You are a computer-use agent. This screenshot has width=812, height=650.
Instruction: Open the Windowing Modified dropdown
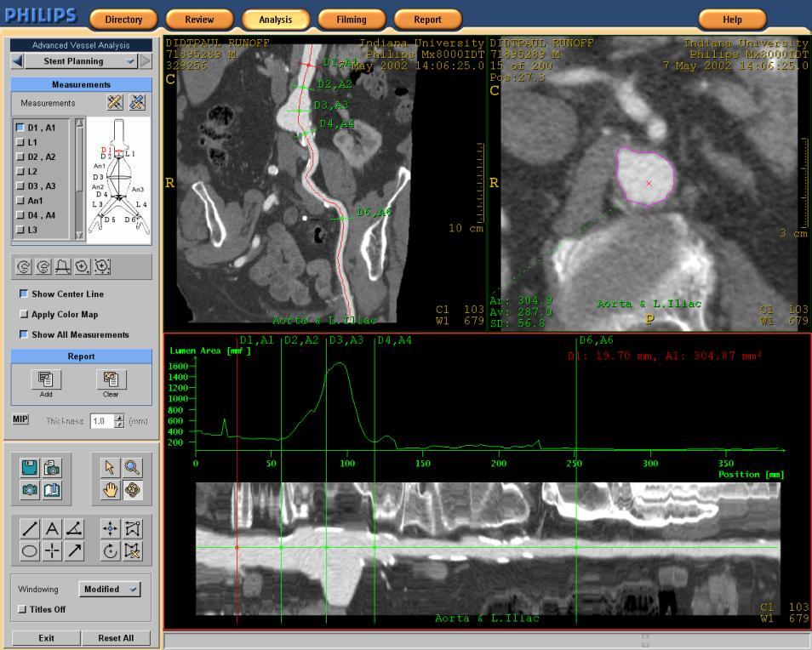(x=109, y=589)
